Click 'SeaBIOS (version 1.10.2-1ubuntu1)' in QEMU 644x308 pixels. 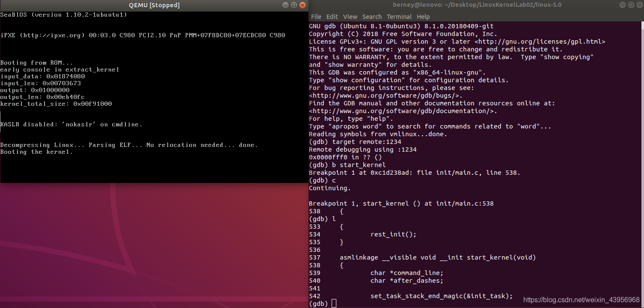coord(64,15)
